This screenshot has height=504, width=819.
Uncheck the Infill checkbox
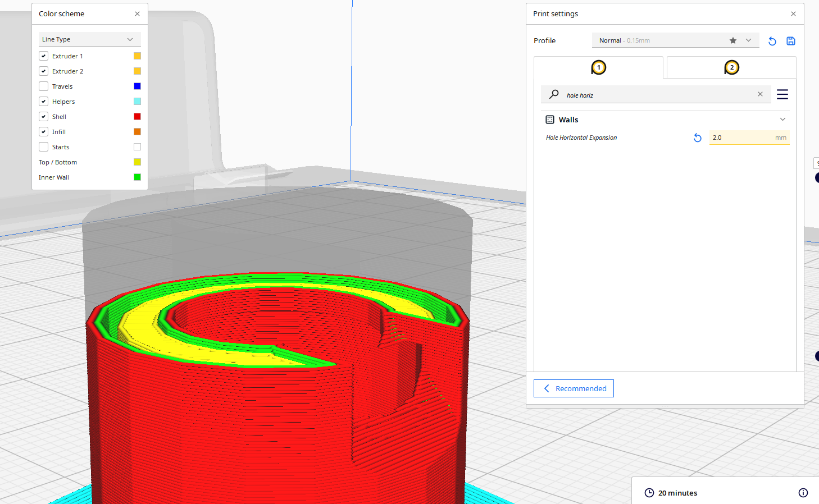click(44, 132)
